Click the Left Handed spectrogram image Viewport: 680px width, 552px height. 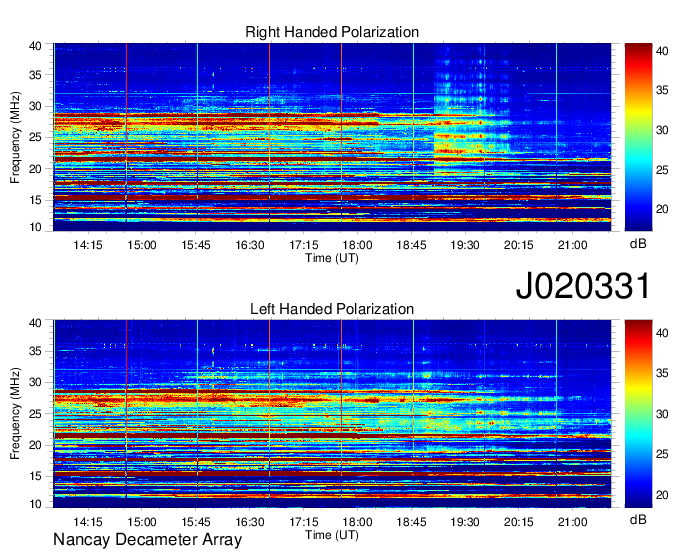(x=332, y=414)
